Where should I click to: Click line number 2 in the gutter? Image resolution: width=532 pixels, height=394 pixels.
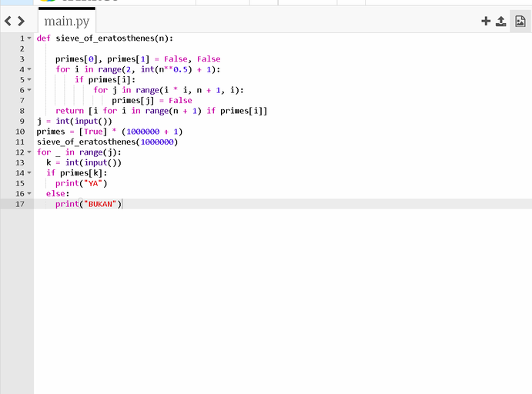coord(22,48)
